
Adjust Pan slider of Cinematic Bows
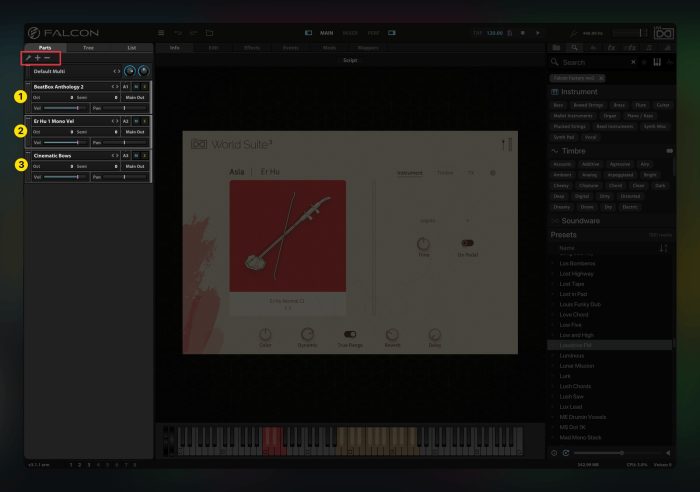coord(125,177)
